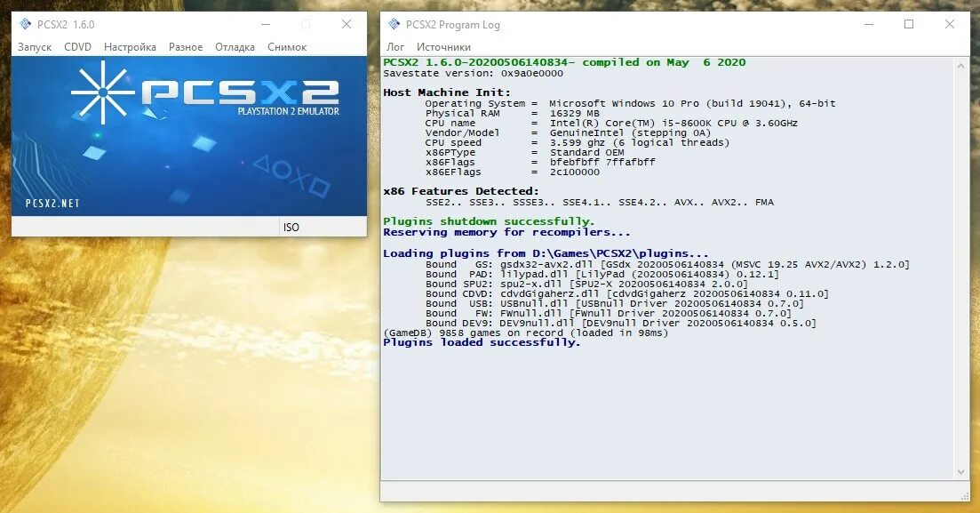Click 'Plugins shutdown successfully.' line
This screenshot has height=513, width=980.
[x=489, y=221]
